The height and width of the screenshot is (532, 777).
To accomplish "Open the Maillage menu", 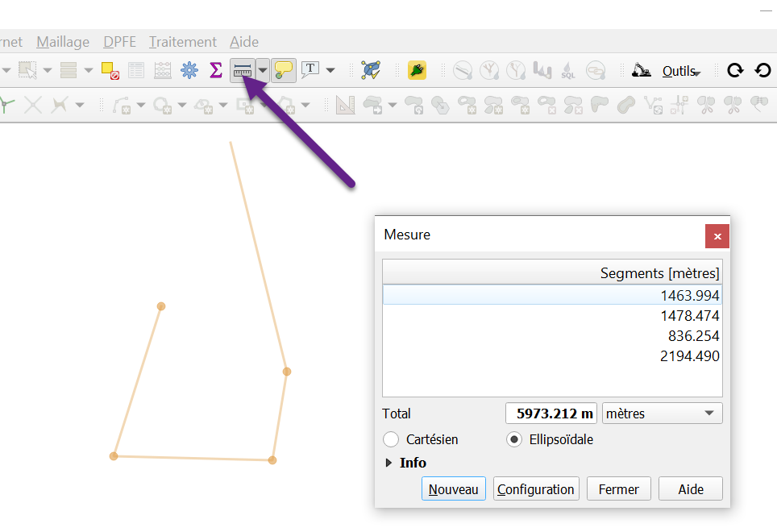I will [63, 42].
